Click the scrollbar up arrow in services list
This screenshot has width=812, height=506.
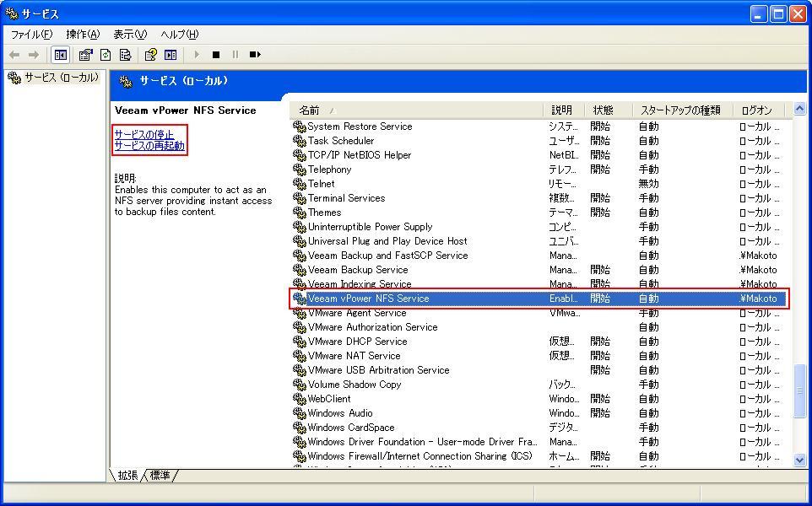click(799, 109)
